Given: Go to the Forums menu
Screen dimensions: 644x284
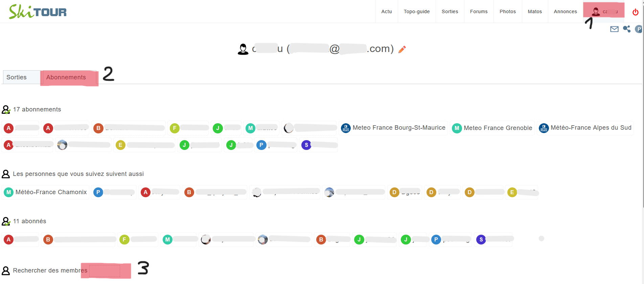Looking at the screenshot, I should (479, 11).
